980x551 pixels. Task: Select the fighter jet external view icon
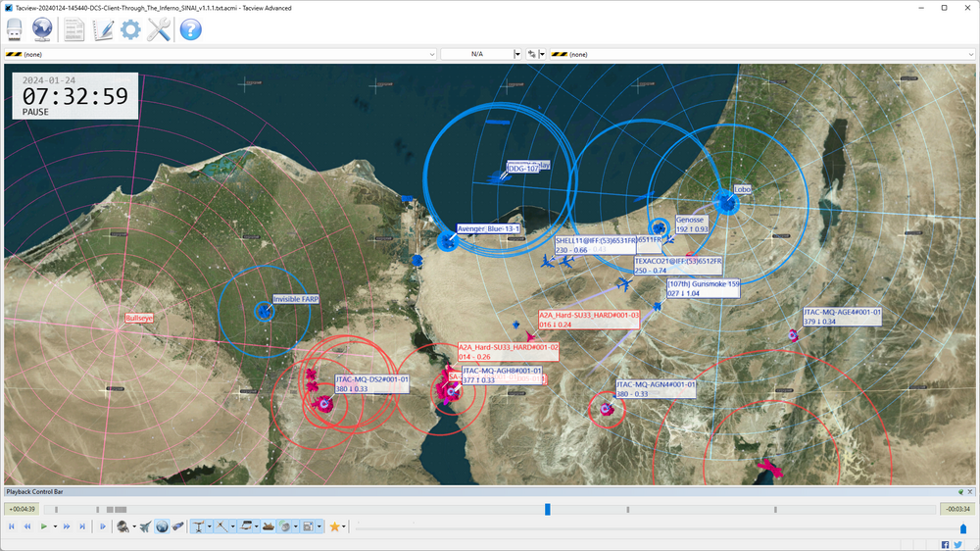(x=145, y=527)
